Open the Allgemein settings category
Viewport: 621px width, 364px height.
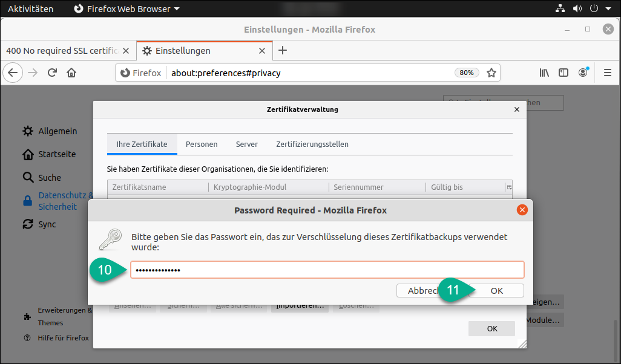tap(50, 131)
